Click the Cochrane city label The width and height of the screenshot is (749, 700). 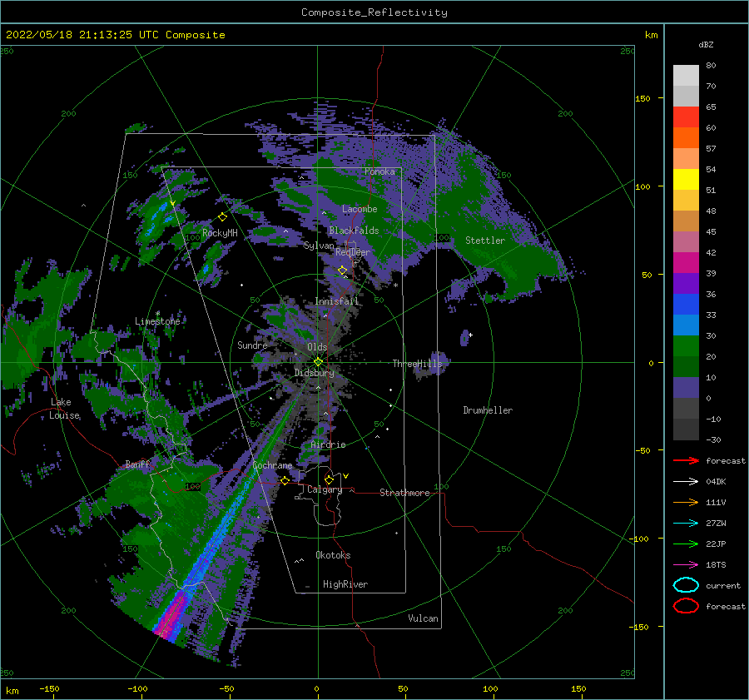[272, 465]
